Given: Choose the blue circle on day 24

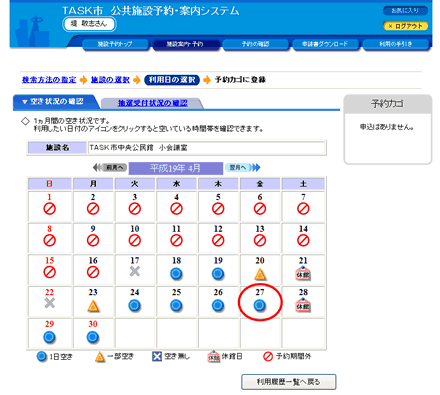Looking at the screenshot, I should [135, 305].
